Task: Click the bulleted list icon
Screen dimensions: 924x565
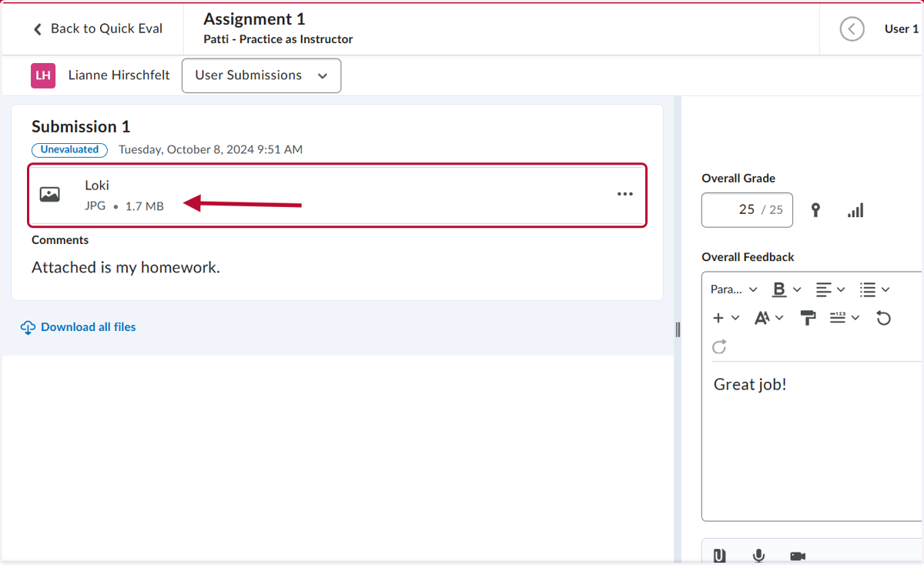Action: (869, 289)
